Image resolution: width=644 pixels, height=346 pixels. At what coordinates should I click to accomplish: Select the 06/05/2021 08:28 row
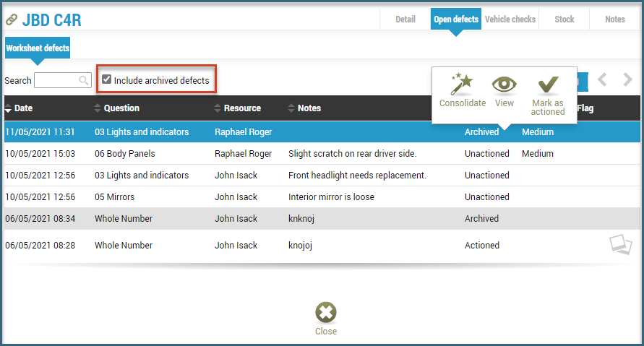tap(322, 245)
